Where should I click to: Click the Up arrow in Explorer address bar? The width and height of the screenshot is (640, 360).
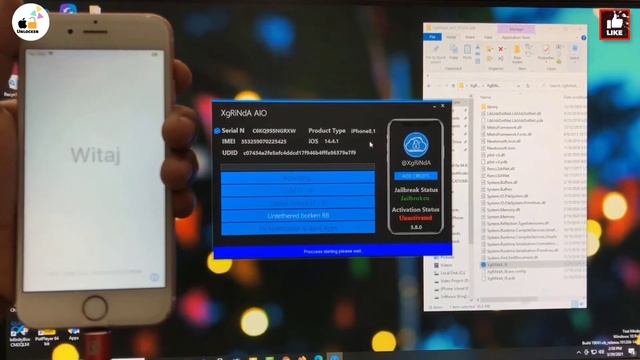coord(453,86)
